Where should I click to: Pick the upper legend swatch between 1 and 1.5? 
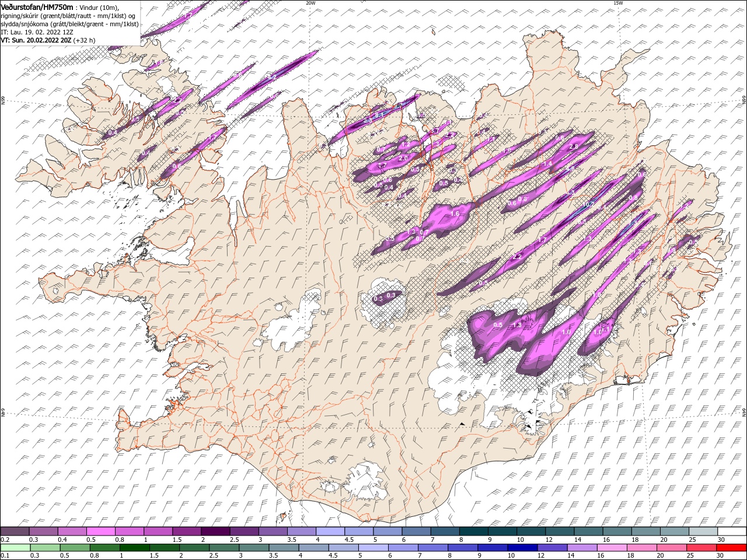(158, 531)
